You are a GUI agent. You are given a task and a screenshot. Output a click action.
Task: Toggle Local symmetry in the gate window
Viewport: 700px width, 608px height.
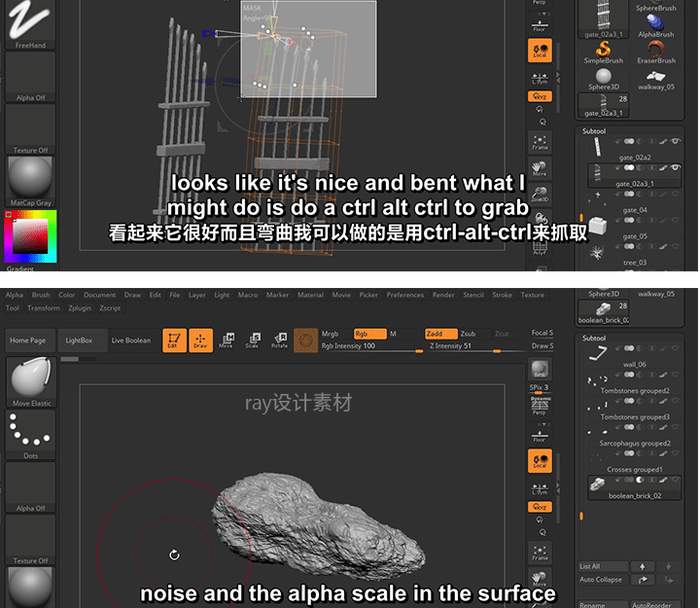pos(540,50)
